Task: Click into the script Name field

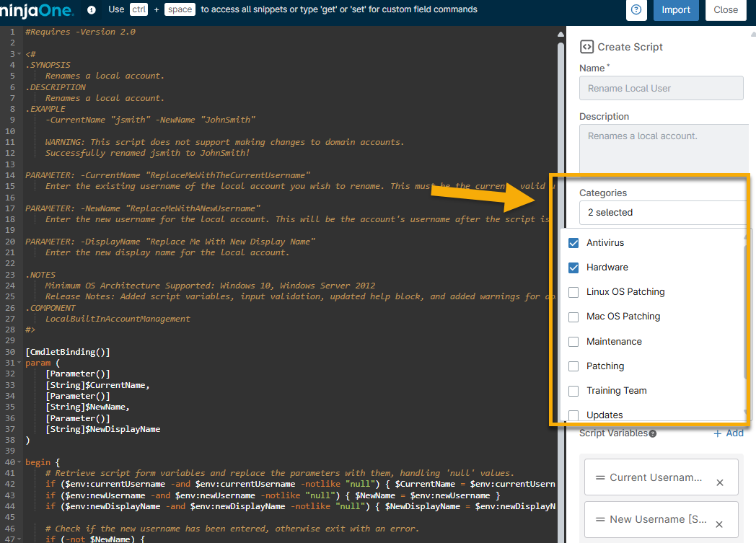Action: point(661,88)
